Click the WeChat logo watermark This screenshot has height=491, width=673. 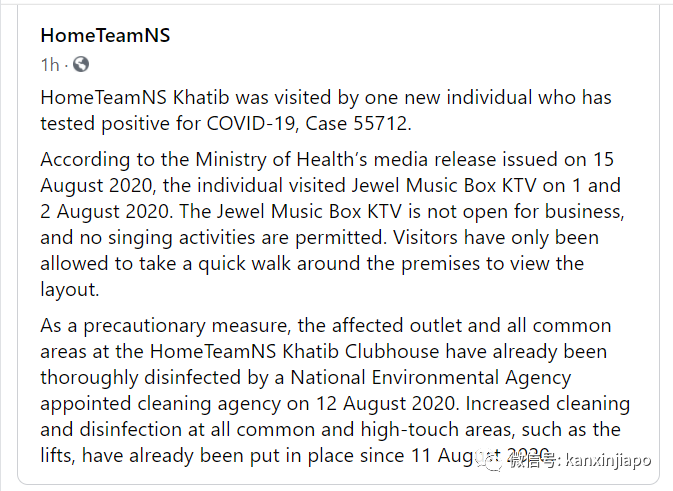pos(494,460)
